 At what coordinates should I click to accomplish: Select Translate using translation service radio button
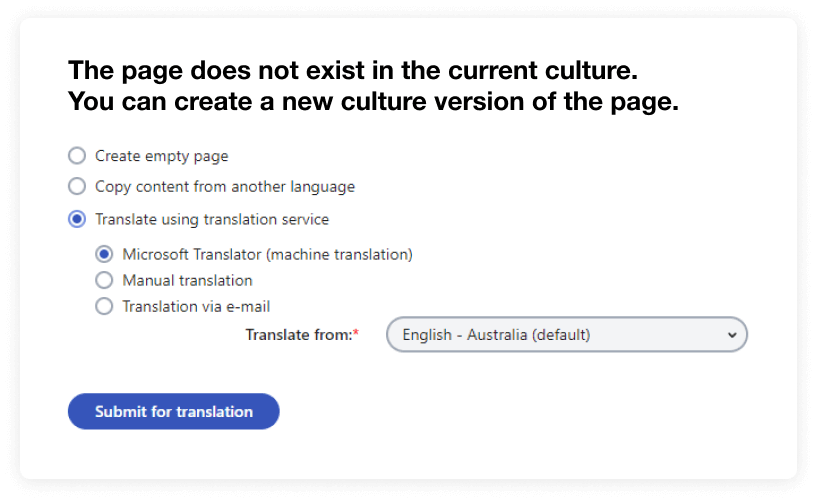(x=77, y=219)
